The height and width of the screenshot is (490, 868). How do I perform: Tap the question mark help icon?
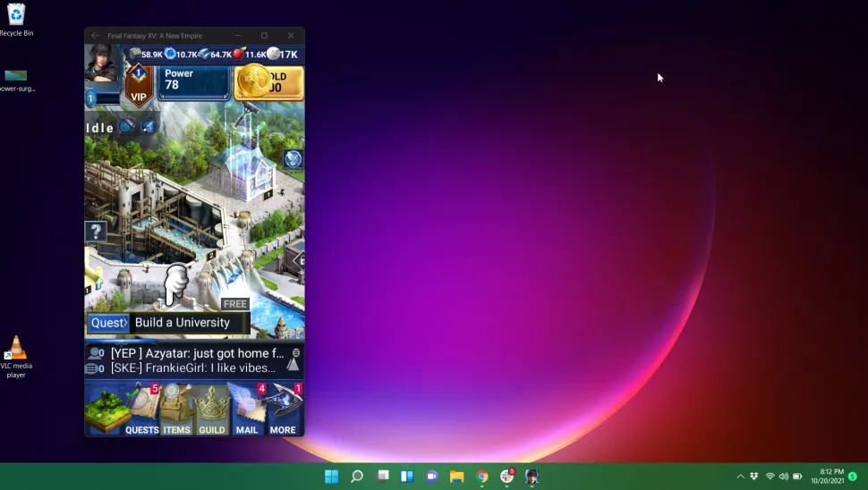point(96,232)
